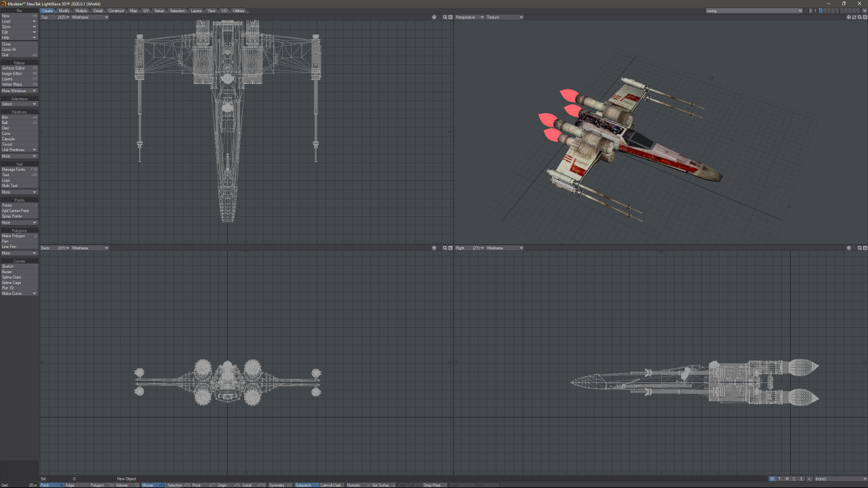868x488 pixels.
Task: Click the Box primitive button
Action: pyautogui.click(x=19, y=117)
